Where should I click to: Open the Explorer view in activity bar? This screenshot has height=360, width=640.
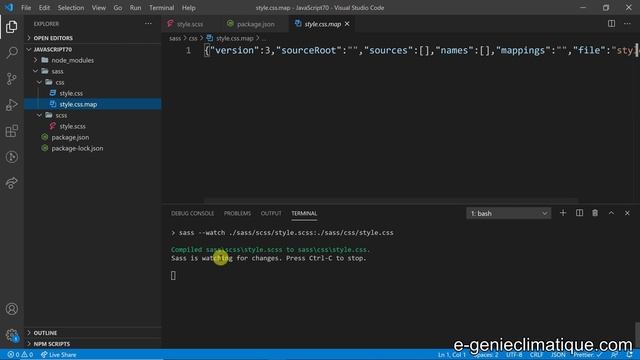(11, 27)
